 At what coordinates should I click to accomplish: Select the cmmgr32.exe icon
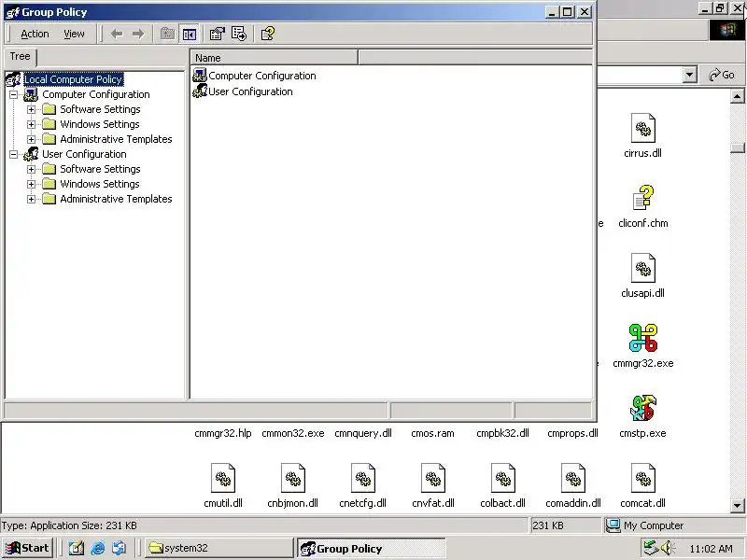point(642,338)
